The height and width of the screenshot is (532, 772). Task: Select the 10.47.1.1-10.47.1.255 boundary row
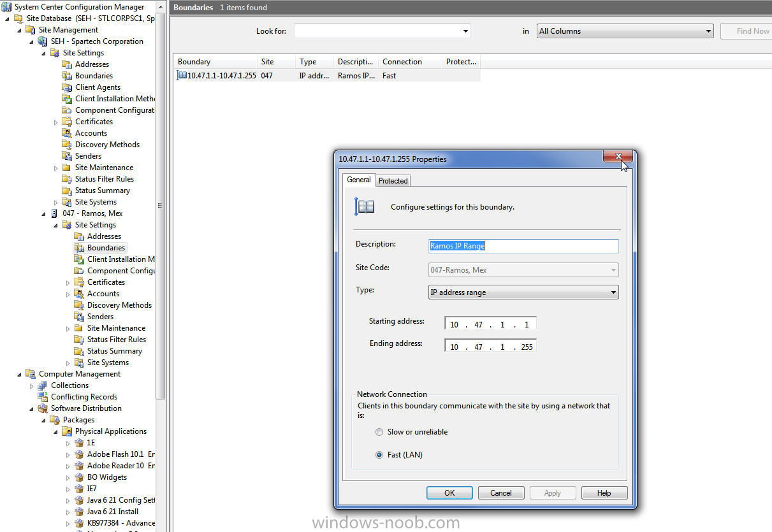click(x=326, y=75)
